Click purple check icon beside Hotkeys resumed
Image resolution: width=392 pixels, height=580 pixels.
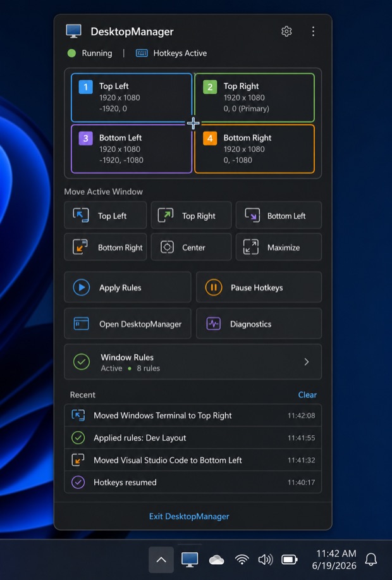[x=78, y=482]
